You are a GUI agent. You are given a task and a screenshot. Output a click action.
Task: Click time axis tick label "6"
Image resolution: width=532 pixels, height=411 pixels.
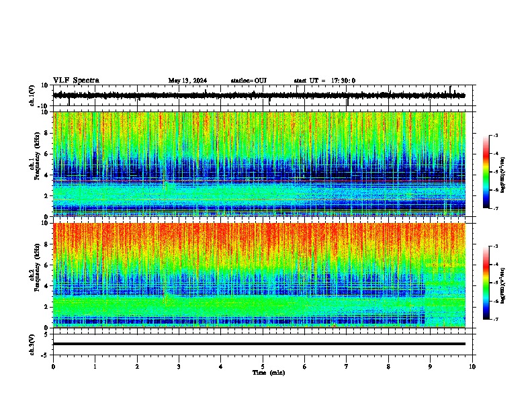pos(305,367)
